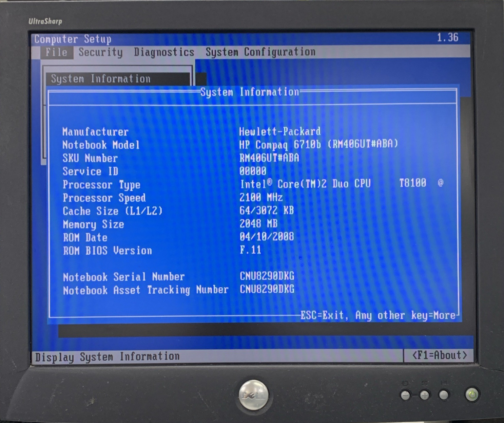Click the Manufacturer label
This screenshot has width=504, height=423.
click(x=95, y=132)
